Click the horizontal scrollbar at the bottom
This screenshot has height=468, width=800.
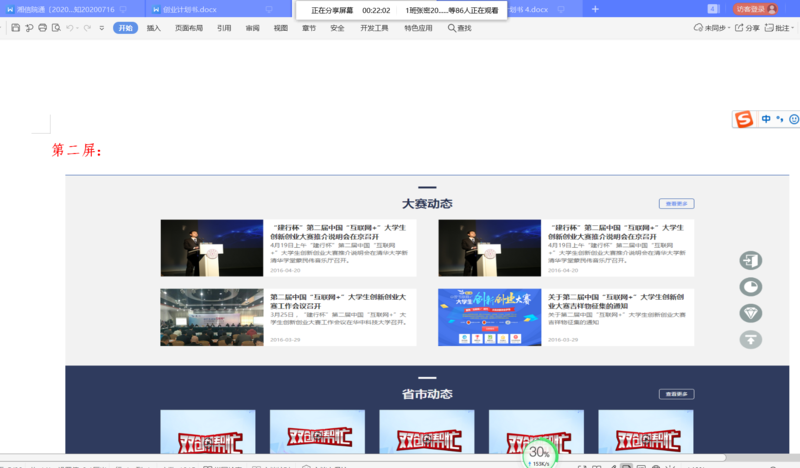pos(362,458)
